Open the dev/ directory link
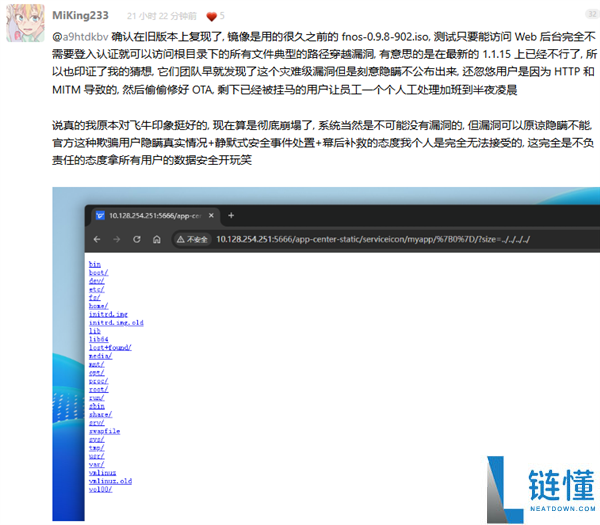This screenshot has width=600, height=525. tap(96, 281)
